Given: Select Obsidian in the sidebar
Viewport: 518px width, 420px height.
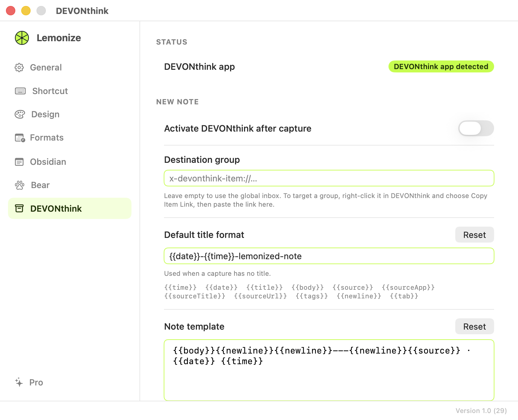Looking at the screenshot, I should [70, 162].
